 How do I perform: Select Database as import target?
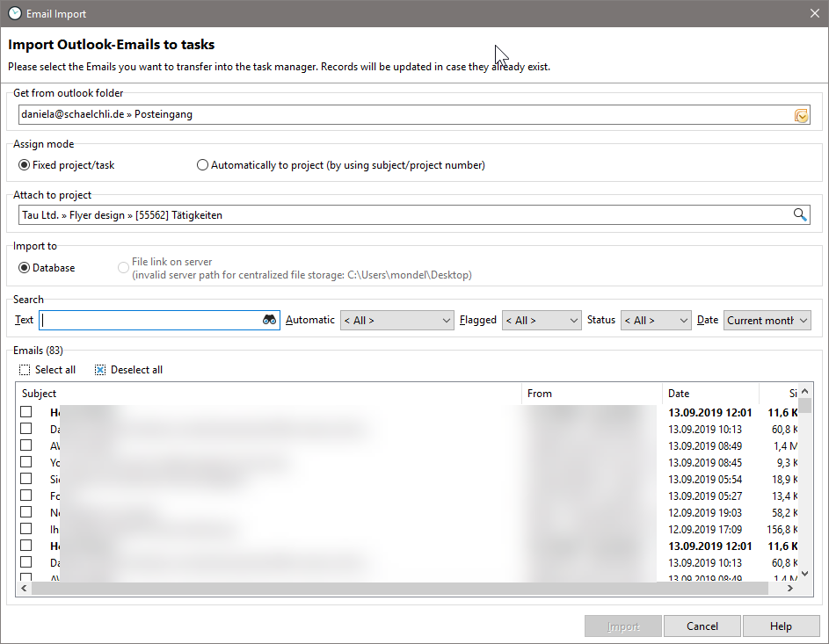24,267
